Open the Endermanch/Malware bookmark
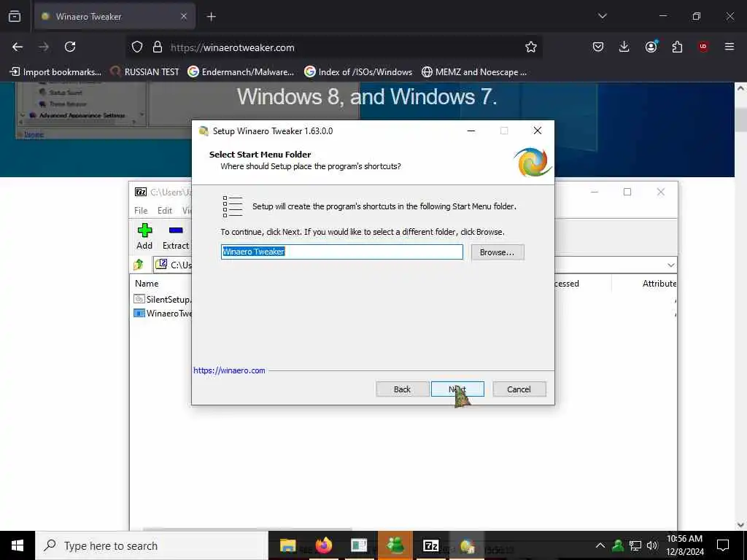 coord(241,72)
